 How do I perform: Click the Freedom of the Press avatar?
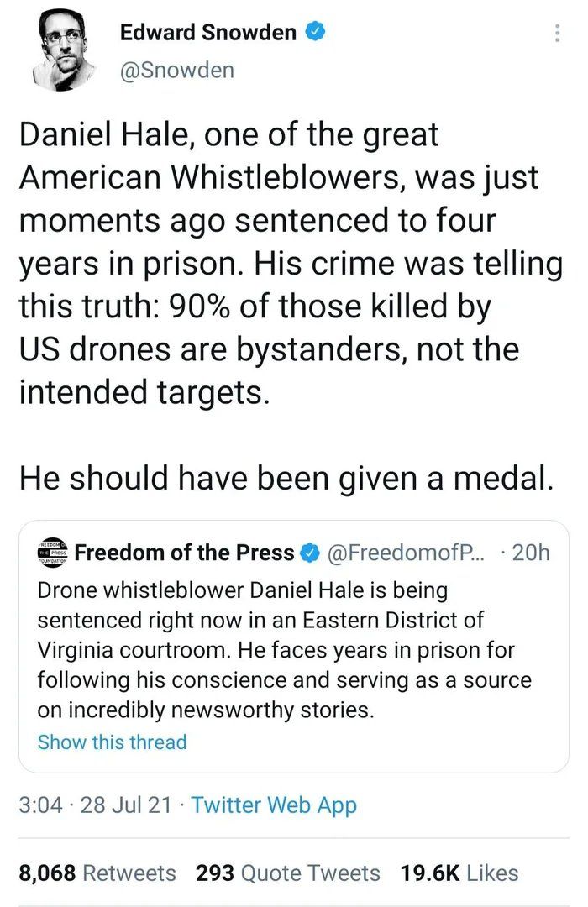(54, 553)
